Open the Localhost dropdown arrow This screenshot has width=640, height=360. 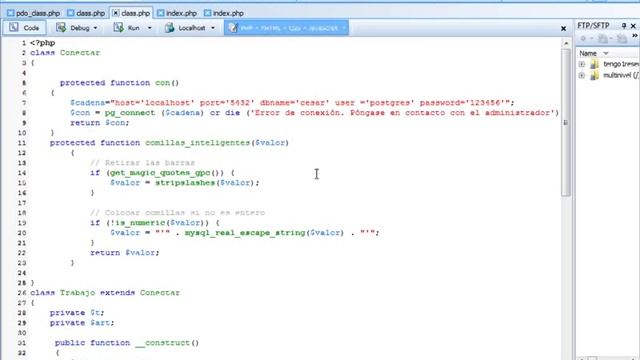pos(213,28)
